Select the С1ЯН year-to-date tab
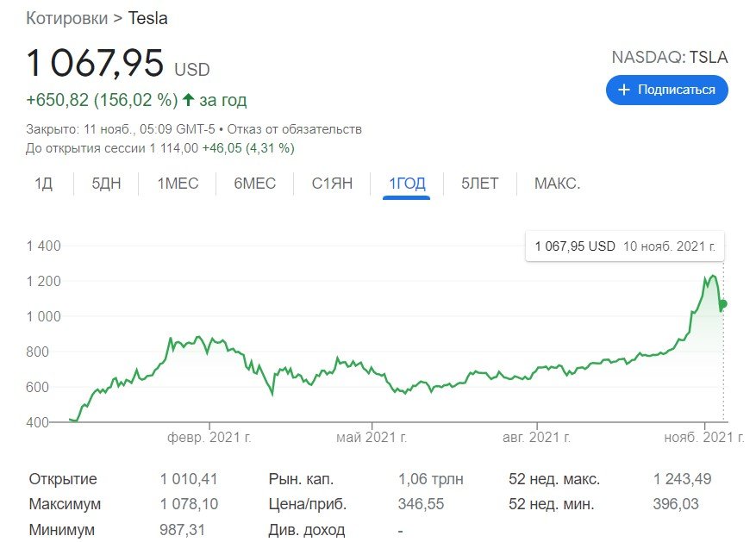 332,184
